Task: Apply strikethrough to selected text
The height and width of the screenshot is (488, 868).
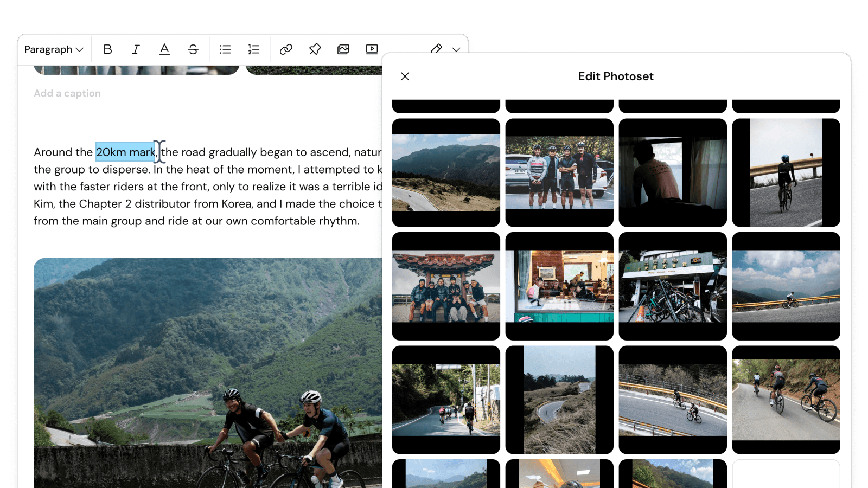Action: [x=193, y=49]
